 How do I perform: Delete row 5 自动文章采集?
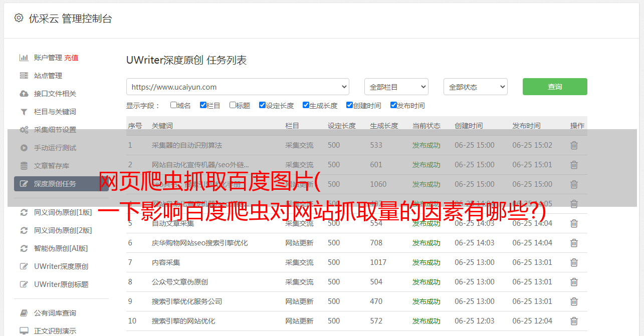(x=574, y=223)
